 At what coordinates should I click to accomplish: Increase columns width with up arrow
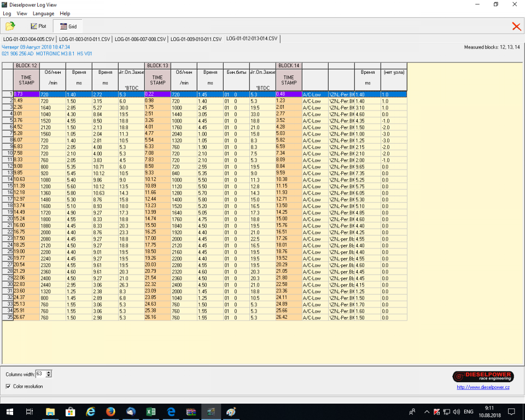tap(49, 372)
